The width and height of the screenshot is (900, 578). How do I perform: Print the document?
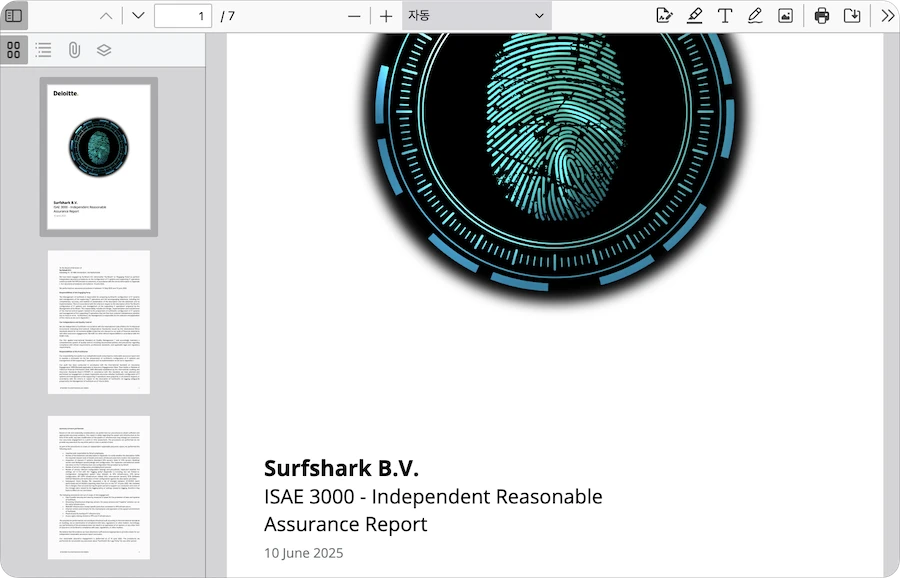822,16
